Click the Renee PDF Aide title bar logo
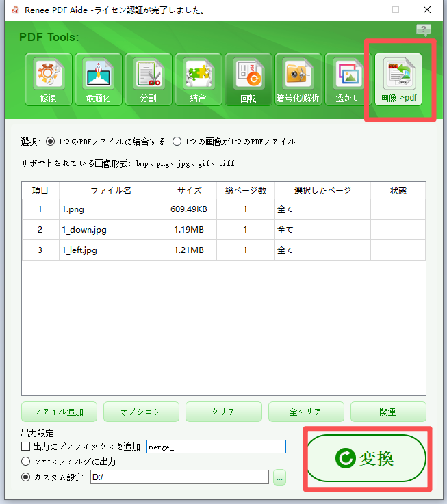447x504 pixels. pyautogui.click(x=15, y=10)
